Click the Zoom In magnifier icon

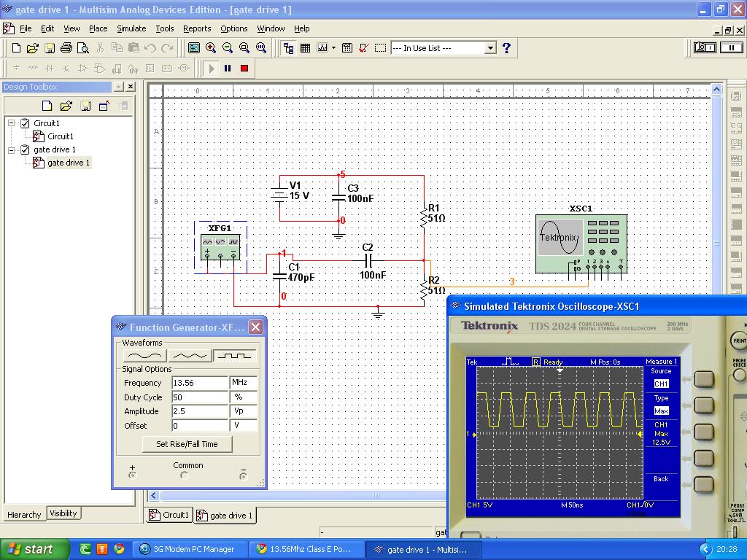click(211, 48)
